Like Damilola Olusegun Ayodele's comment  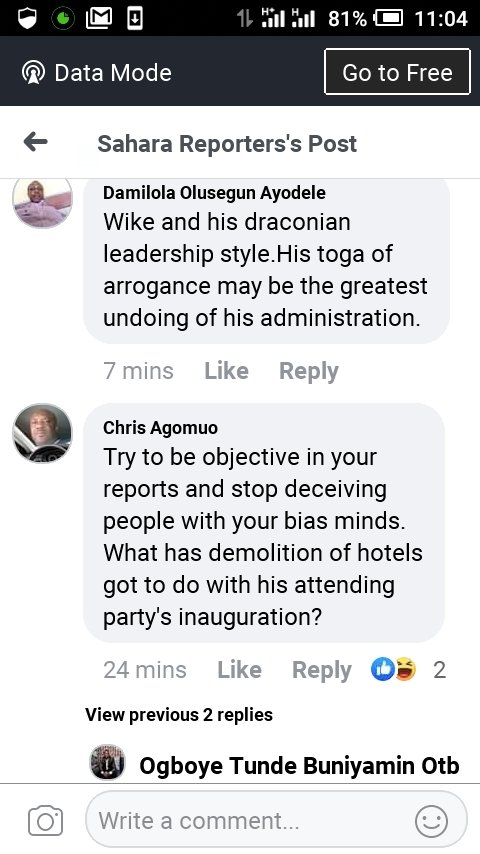click(226, 371)
